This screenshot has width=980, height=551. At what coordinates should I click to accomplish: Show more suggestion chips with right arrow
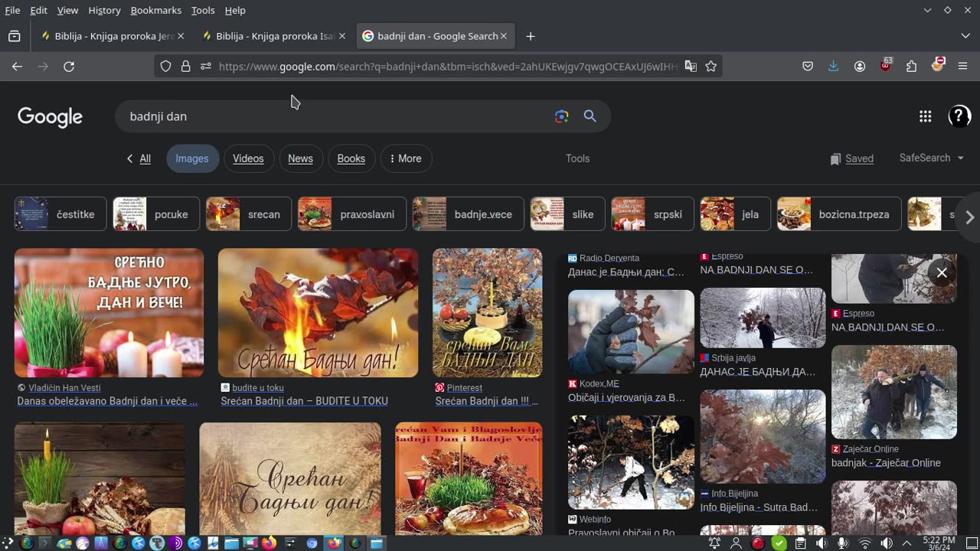coord(969,217)
